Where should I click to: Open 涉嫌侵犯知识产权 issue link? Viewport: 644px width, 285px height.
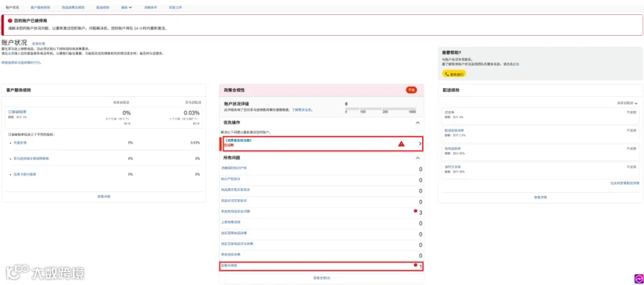(x=234, y=168)
